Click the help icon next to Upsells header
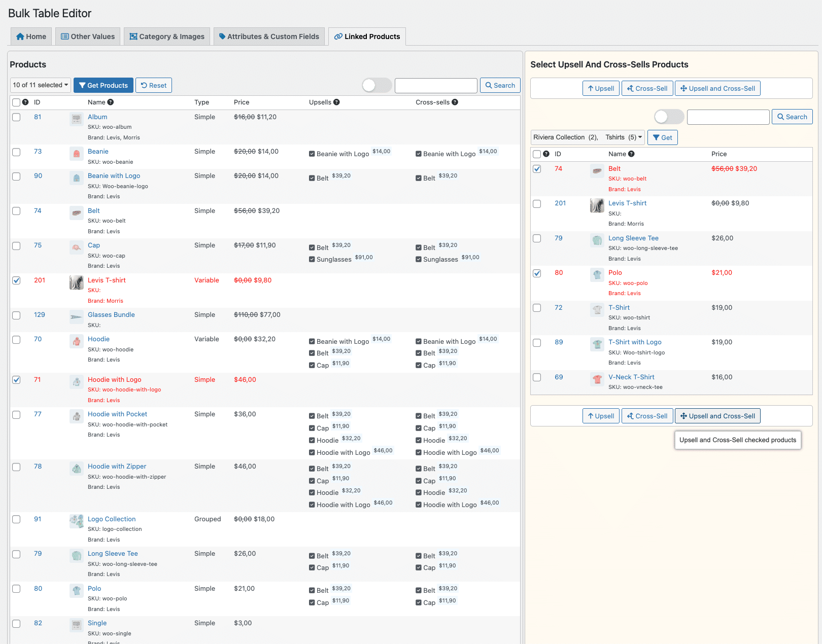This screenshot has height=644, width=822. coord(336,102)
